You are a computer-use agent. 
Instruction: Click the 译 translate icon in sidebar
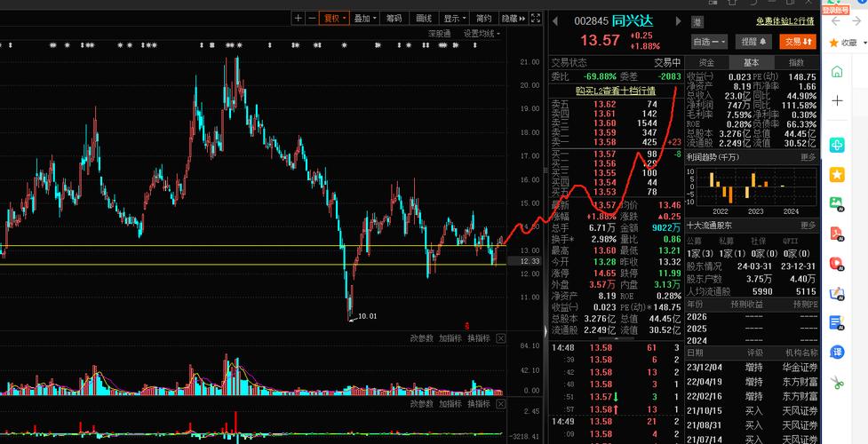[836, 353]
